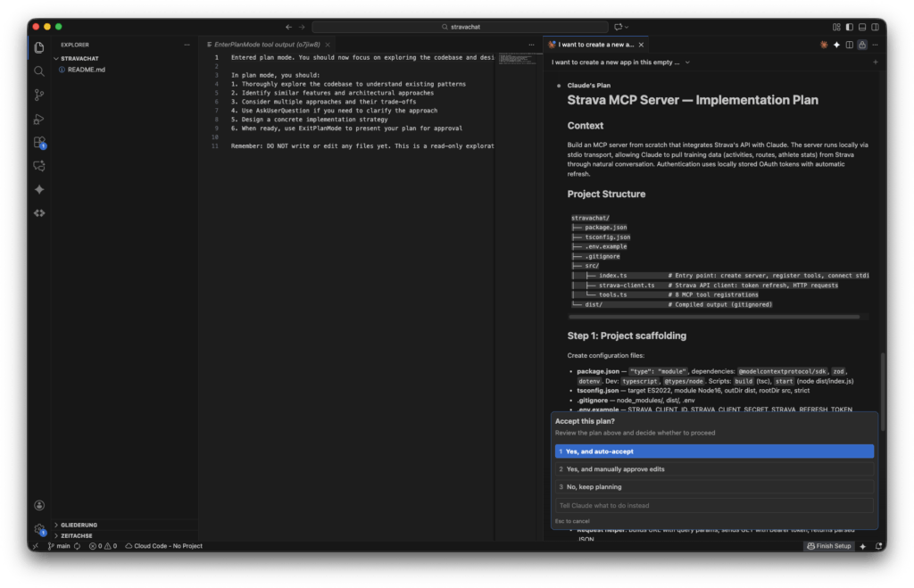Toggle the secondary side bar visibility

[875, 27]
